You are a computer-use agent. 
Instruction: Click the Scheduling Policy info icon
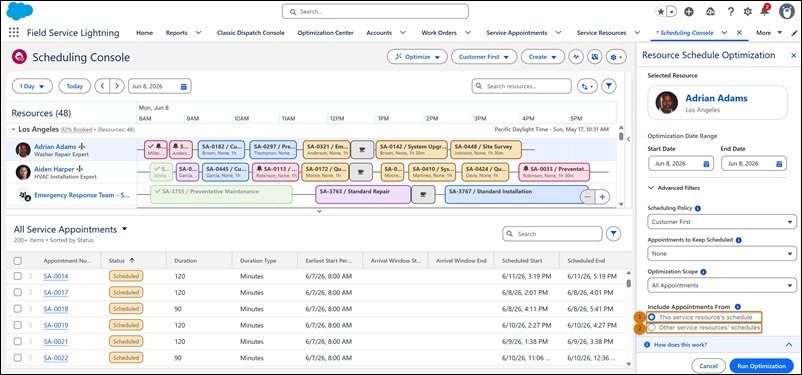tap(698, 209)
